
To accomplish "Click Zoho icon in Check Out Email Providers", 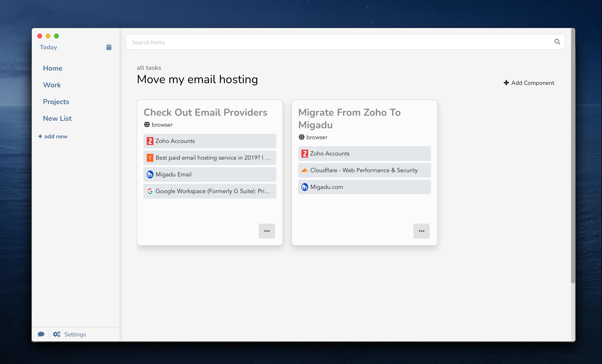I will click(x=150, y=141).
